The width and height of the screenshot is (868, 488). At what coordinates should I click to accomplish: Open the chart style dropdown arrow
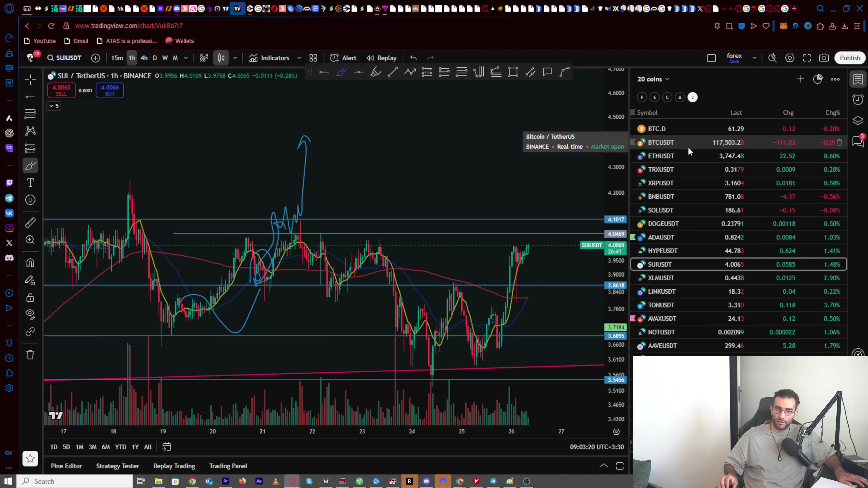click(x=235, y=58)
